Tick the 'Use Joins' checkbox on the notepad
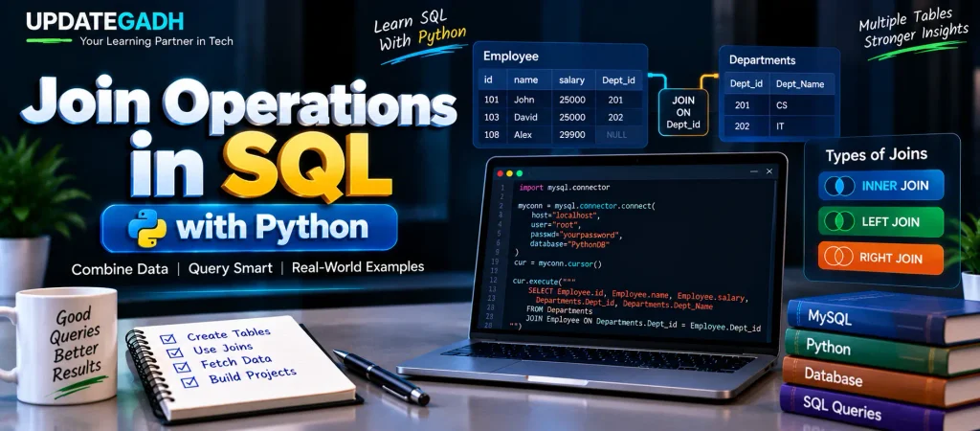 coord(173,352)
